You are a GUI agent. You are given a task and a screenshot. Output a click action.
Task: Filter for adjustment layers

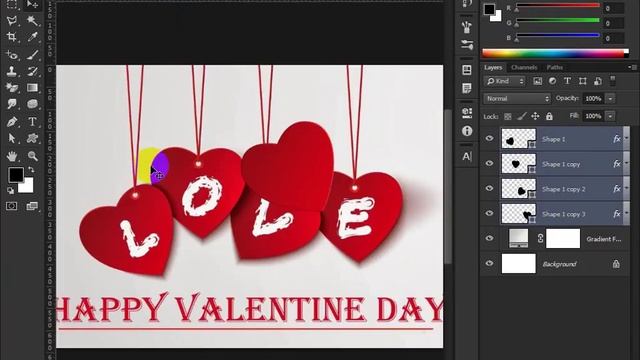pyautogui.click(x=553, y=81)
